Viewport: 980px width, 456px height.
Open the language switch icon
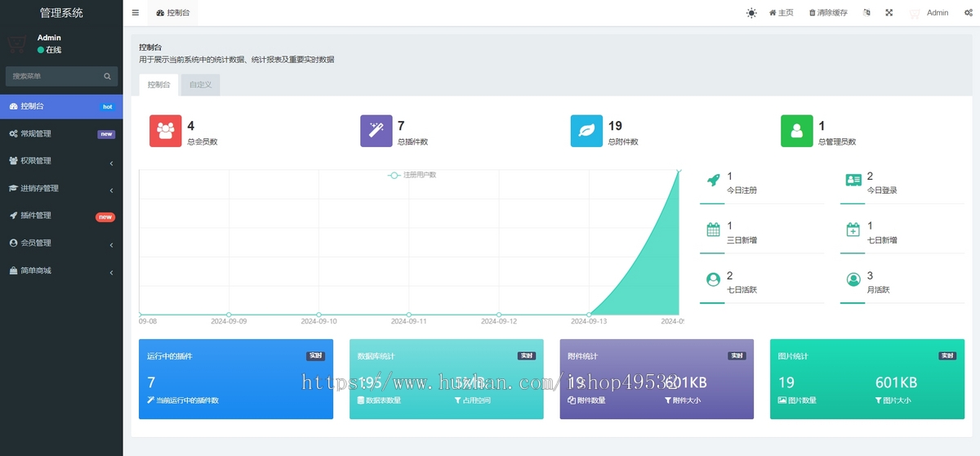click(866, 13)
